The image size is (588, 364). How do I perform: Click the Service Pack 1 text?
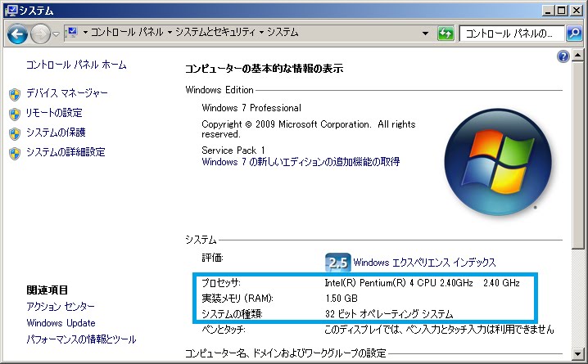[x=233, y=151]
